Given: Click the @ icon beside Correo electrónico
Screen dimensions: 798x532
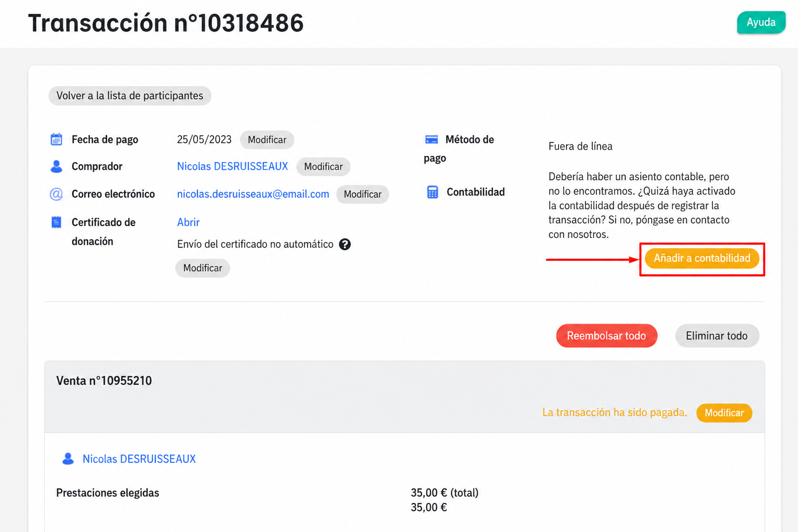Looking at the screenshot, I should tap(56, 194).
